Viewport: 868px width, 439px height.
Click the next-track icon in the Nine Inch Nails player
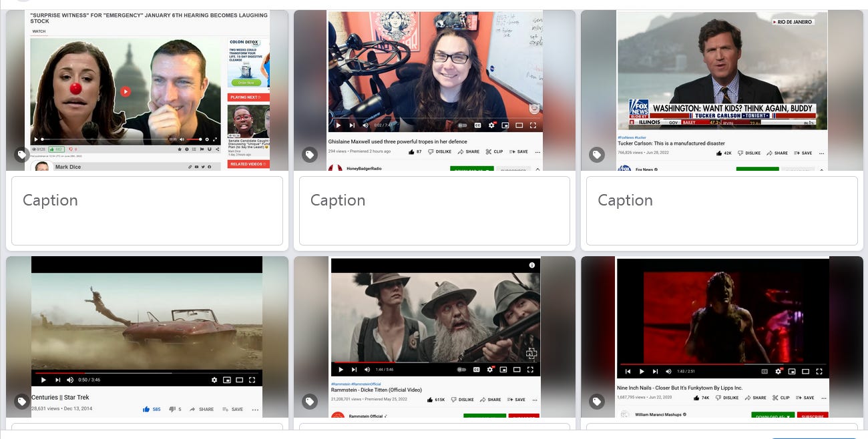tap(656, 371)
